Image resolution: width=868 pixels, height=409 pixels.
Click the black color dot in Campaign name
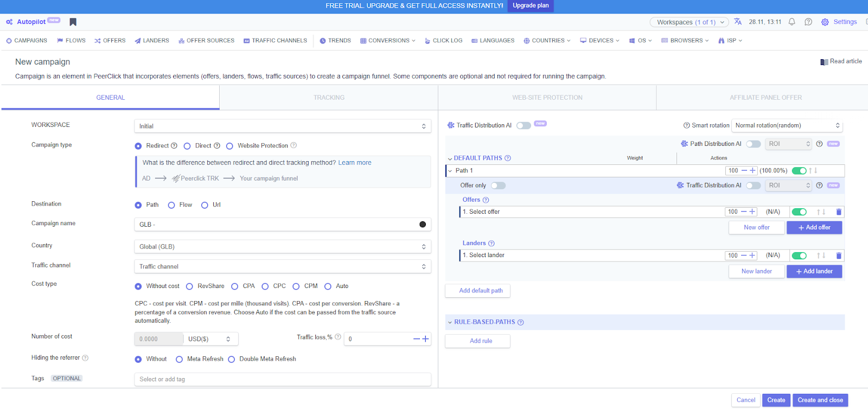[x=423, y=225]
